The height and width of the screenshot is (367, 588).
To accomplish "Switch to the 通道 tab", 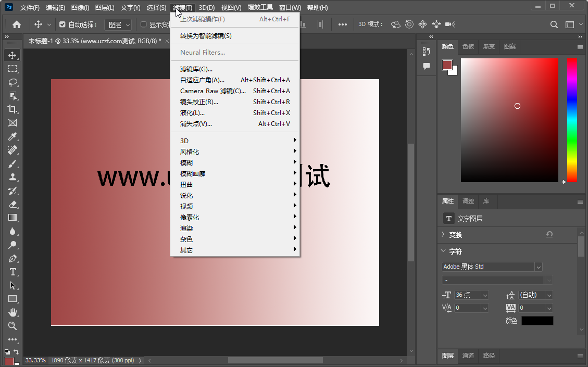I will pos(468,356).
